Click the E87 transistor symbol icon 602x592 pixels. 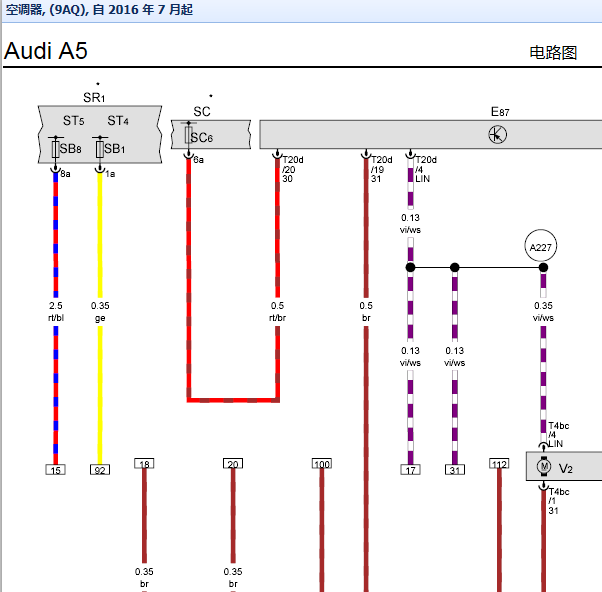click(x=498, y=135)
